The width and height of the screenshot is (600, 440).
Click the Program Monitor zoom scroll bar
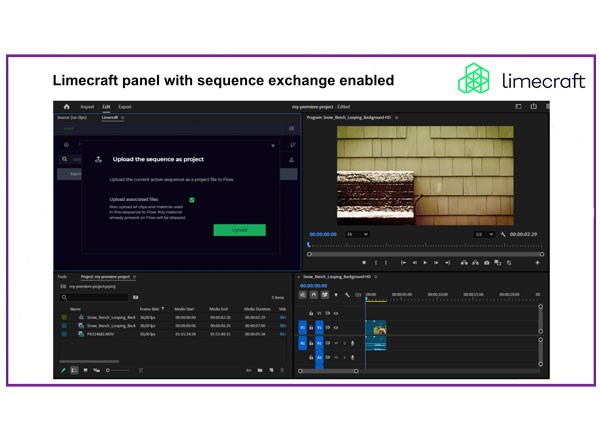tap(426, 254)
